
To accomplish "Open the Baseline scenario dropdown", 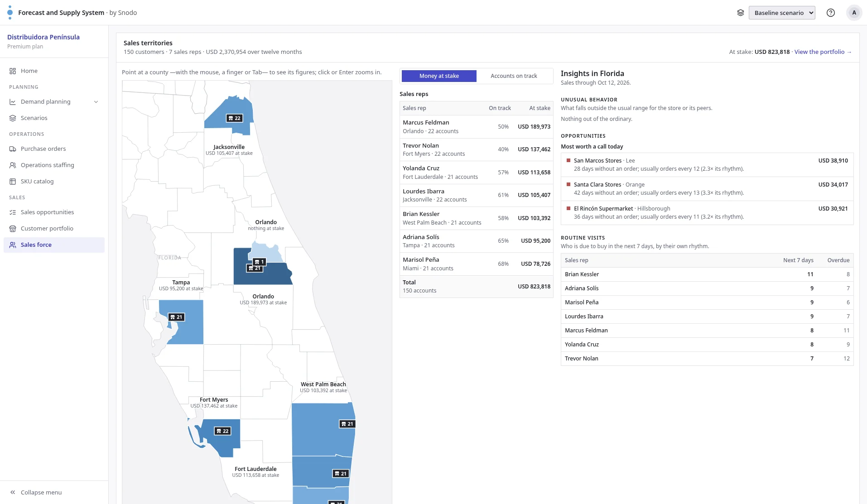I will (x=782, y=13).
